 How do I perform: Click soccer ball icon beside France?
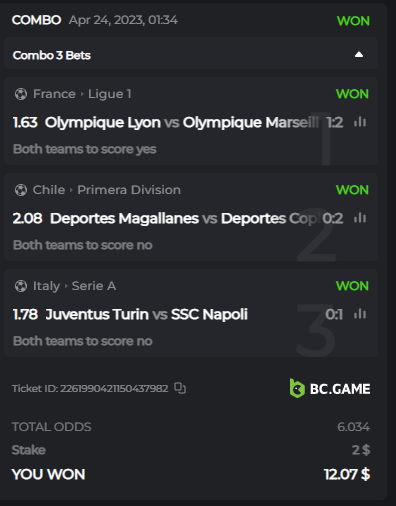21,94
